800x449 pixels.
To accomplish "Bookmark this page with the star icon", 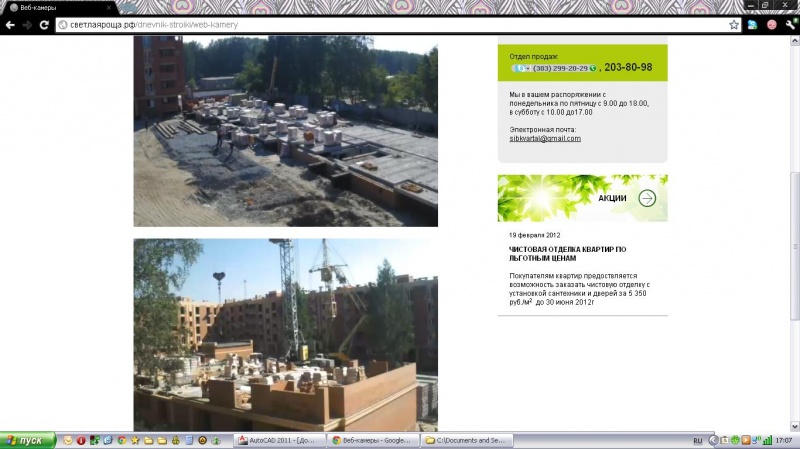I will (734, 24).
